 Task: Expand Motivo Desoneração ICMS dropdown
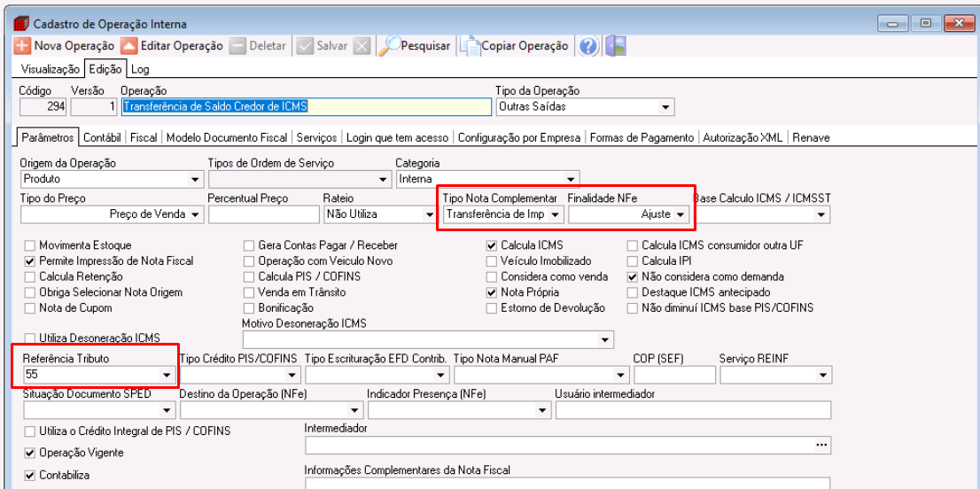tap(604, 340)
